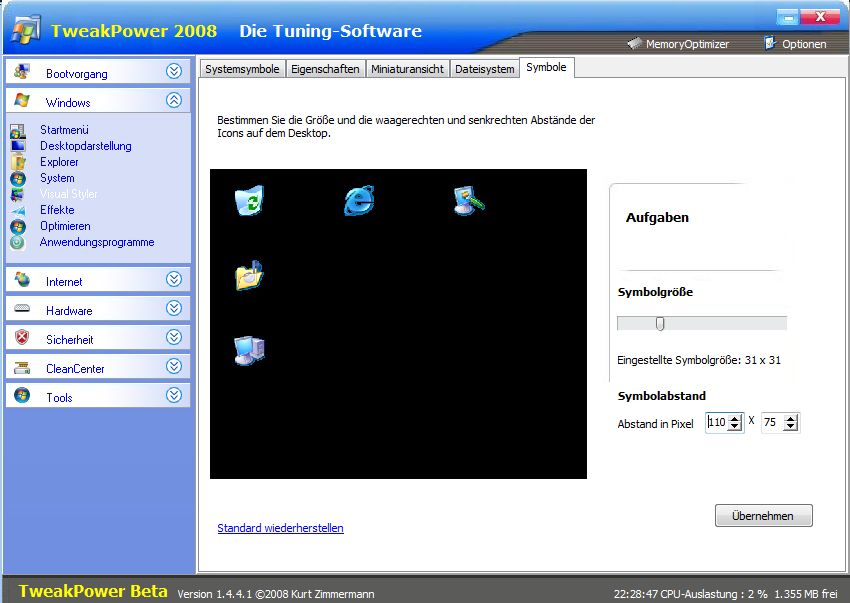Expand the Bootvorgang section chevron

pyautogui.click(x=174, y=71)
